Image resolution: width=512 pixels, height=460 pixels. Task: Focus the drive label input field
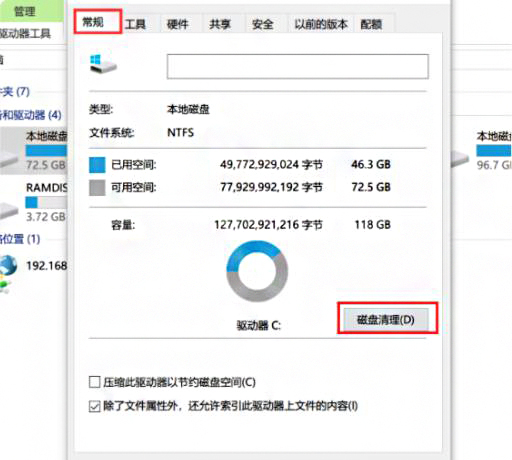click(x=298, y=66)
